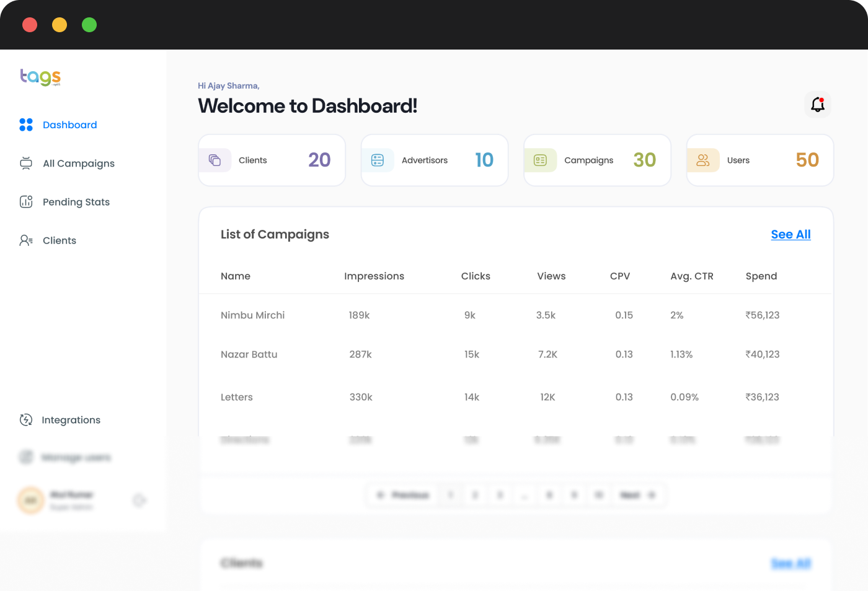
Task: Click the Clients card stack icon
Action: (215, 160)
